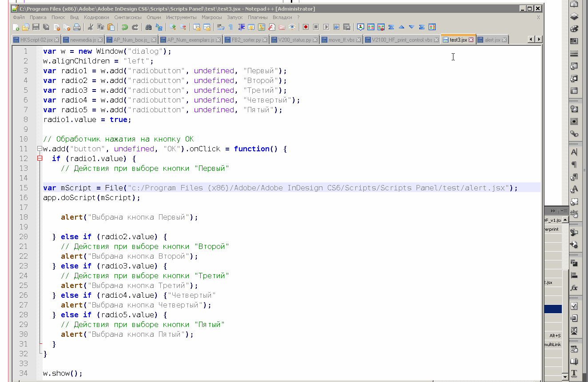Click the Save Recorded Macro icon

[346, 27]
